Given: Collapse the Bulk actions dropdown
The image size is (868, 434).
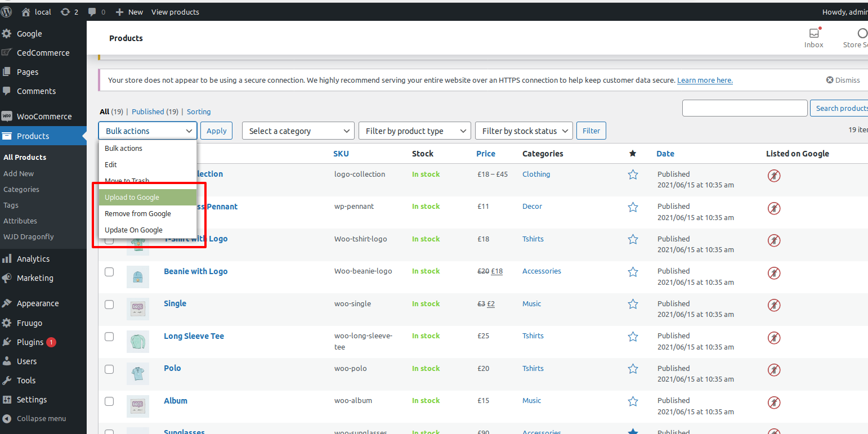Looking at the screenshot, I should click(x=147, y=131).
